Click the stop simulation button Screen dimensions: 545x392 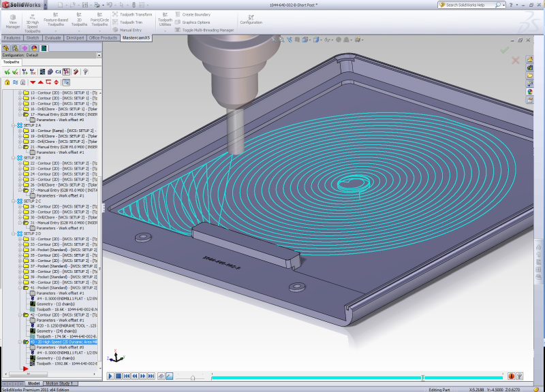pyautogui.click(x=118, y=376)
